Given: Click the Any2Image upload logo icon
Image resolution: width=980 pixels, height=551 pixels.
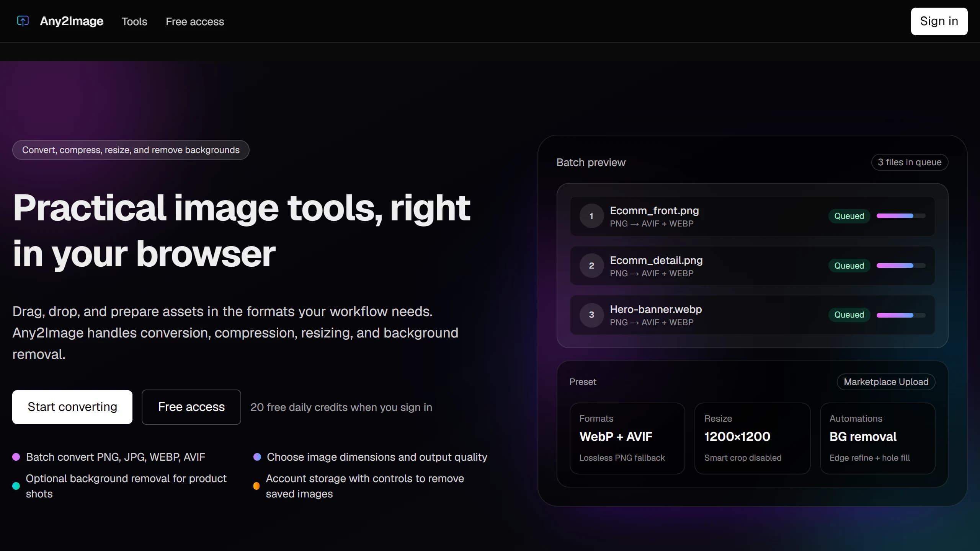Looking at the screenshot, I should click(23, 21).
